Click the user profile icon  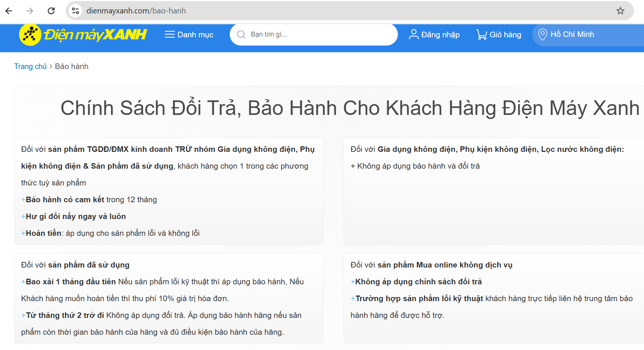coord(414,35)
